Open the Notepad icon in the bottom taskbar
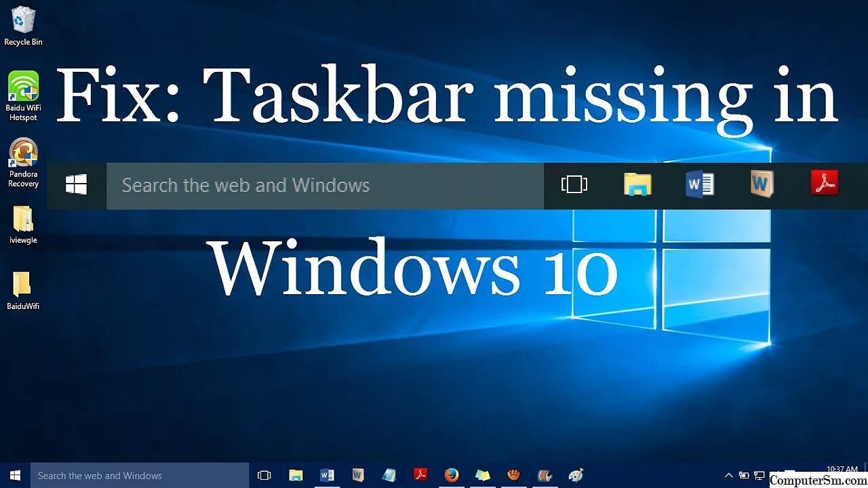 point(389,476)
